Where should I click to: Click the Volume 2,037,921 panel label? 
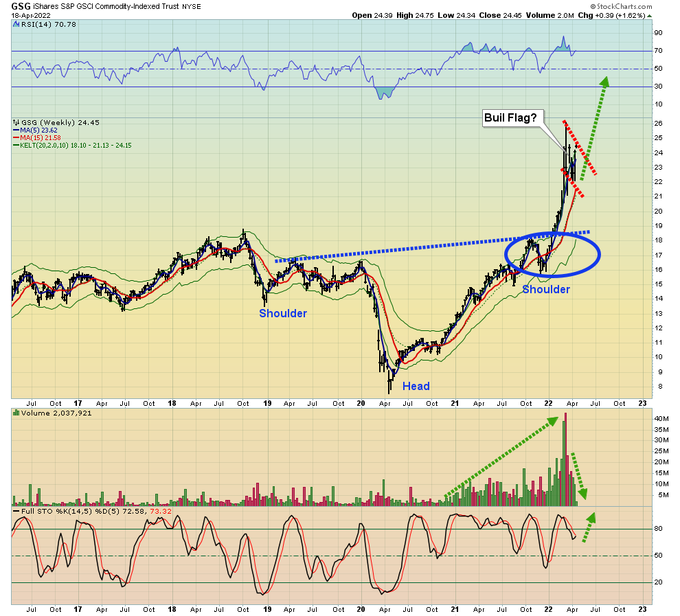56,413
